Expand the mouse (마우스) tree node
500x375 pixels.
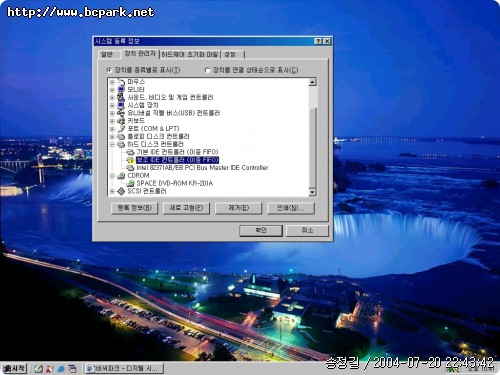(112, 82)
